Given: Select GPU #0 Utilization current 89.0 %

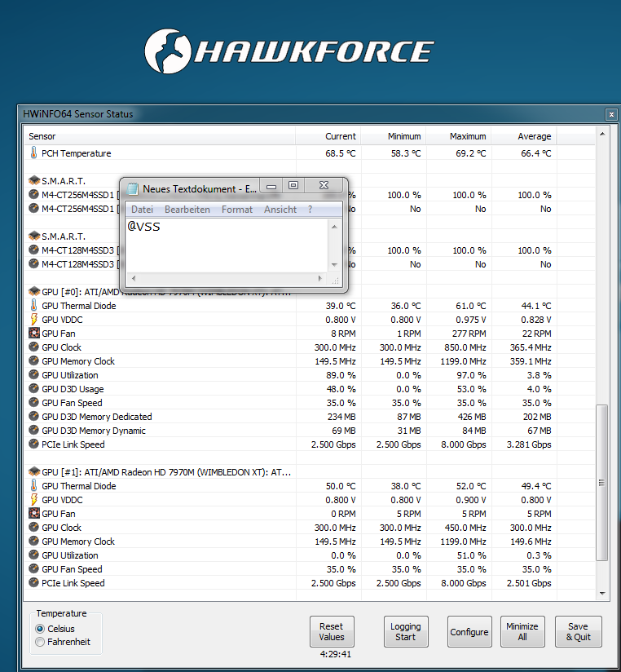Looking at the screenshot, I should point(341,375).
